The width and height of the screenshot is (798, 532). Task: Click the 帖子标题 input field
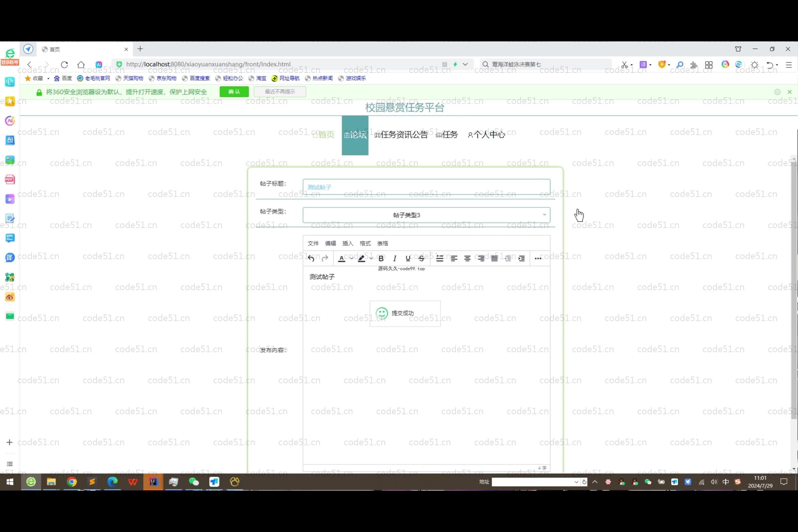coord(426,187)
